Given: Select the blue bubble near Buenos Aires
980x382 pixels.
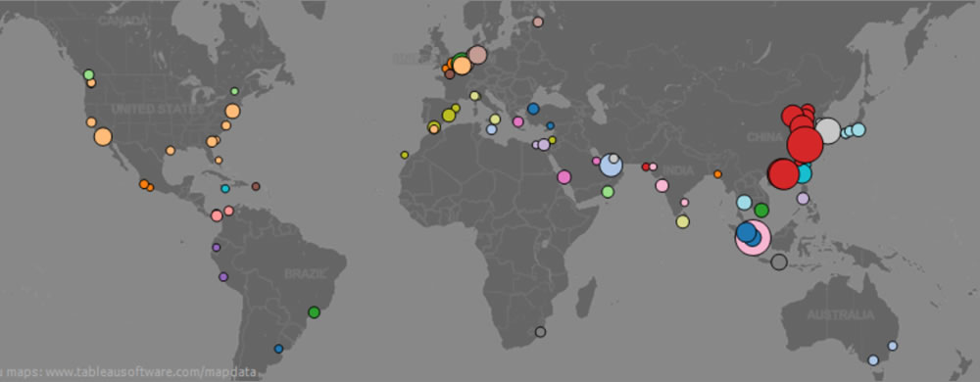Looking at the screenshot, I should coord(278,349).
